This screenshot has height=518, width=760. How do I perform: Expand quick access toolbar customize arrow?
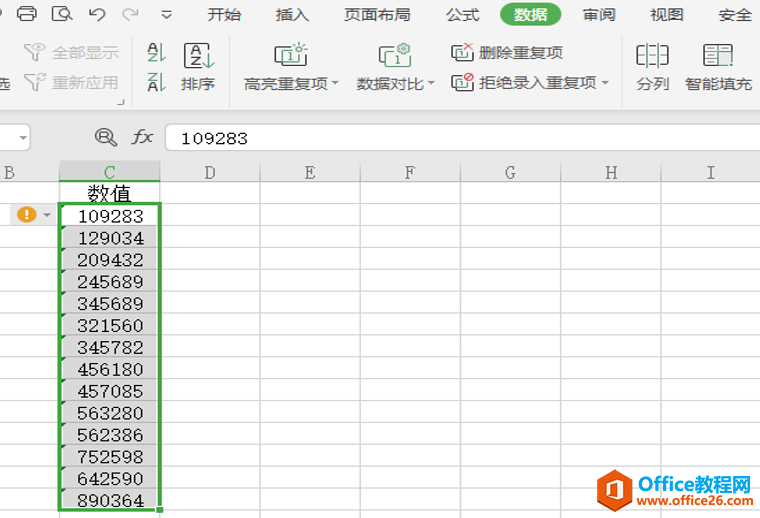[166, 15]
